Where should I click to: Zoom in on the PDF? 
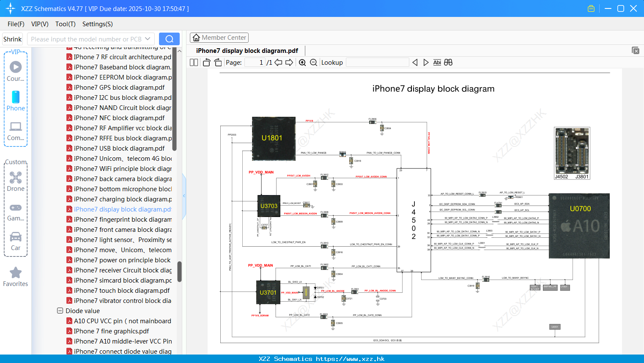tap(302, 63)
